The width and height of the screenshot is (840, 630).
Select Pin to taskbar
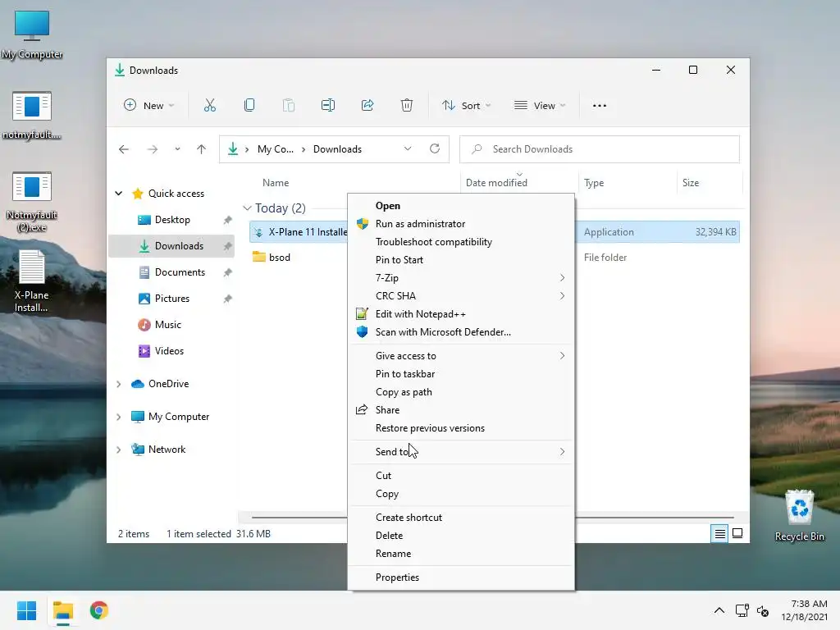(461, 374)
